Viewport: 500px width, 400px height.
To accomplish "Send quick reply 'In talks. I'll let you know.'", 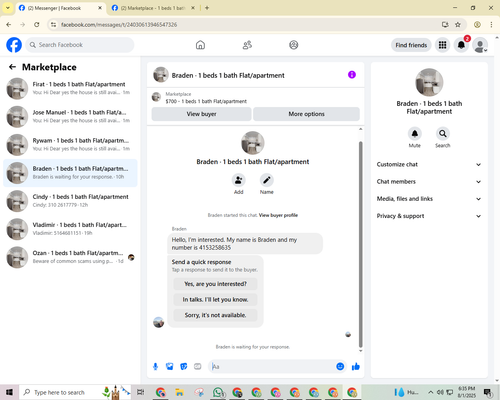I will tap(215, 300).
